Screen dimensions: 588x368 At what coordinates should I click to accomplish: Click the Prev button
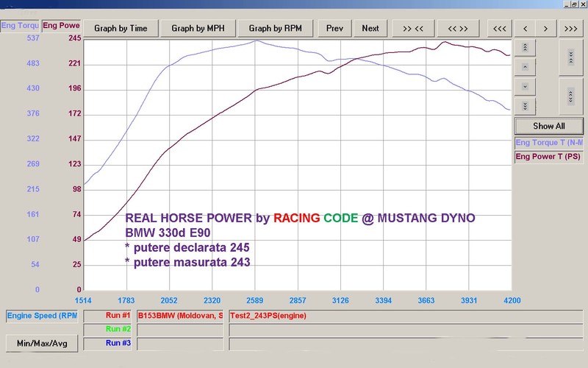tap(334, 29)
